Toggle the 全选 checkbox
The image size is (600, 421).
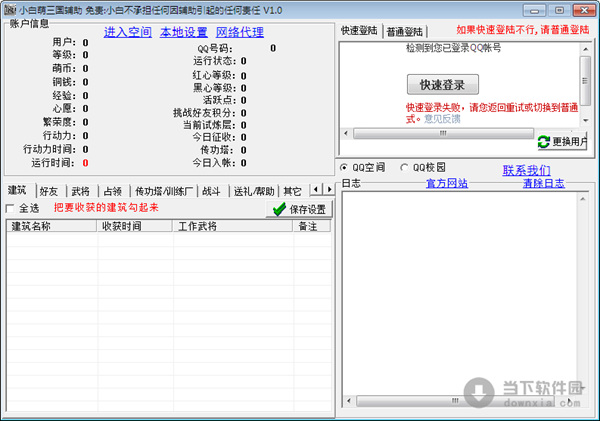click(x=10, y=209)
